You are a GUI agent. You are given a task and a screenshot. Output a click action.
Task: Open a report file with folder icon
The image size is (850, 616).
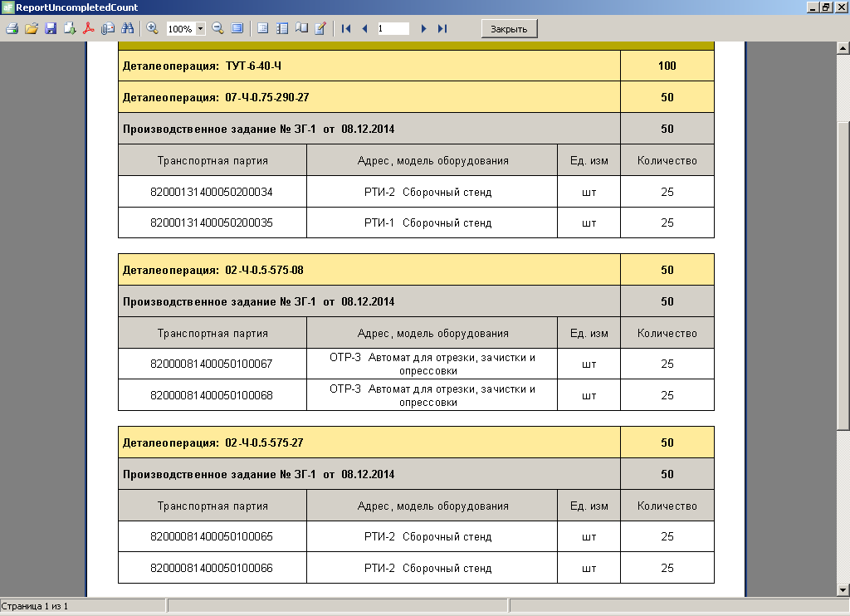(x=32, y=29)
